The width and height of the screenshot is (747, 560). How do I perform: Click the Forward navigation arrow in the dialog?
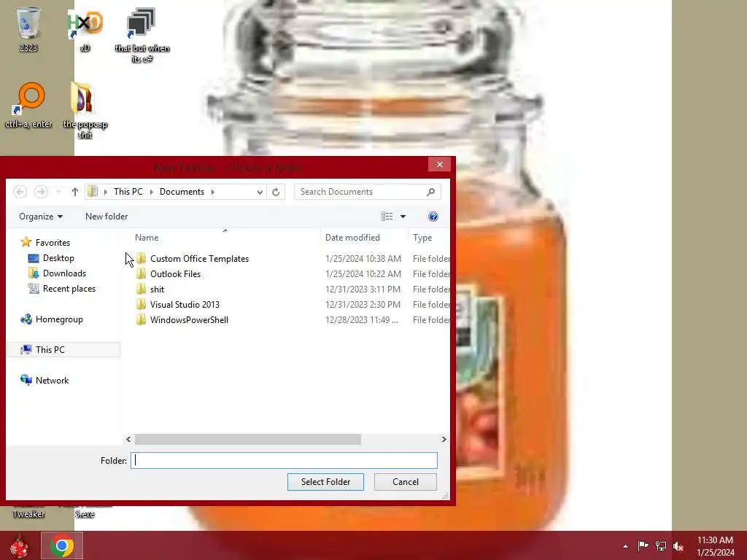[x=41, y=192]
